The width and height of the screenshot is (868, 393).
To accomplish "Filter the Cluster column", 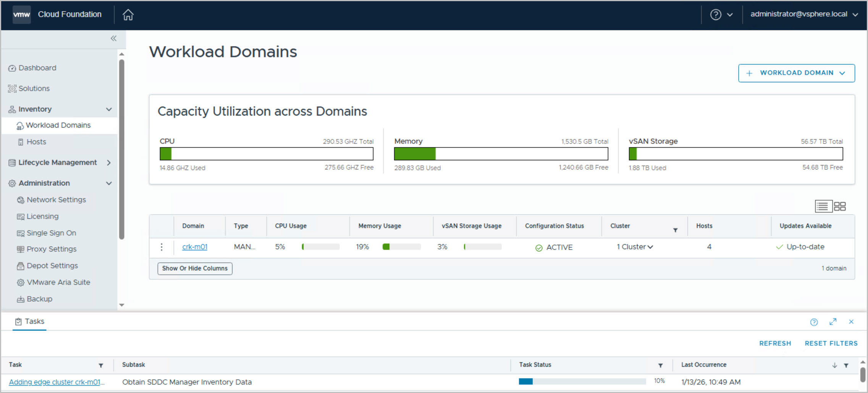I will (675, 230).
